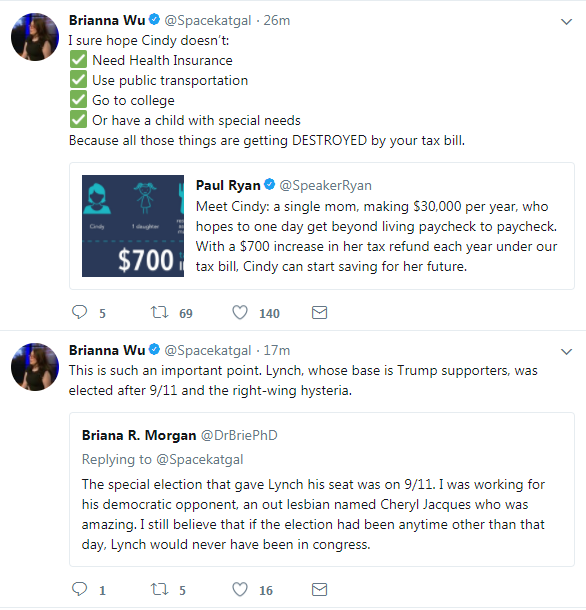Viewport: 586px width, 610px height.
Task: Open Briana R. Morgan's quoted reply
Action: click(x=322, y=489)
